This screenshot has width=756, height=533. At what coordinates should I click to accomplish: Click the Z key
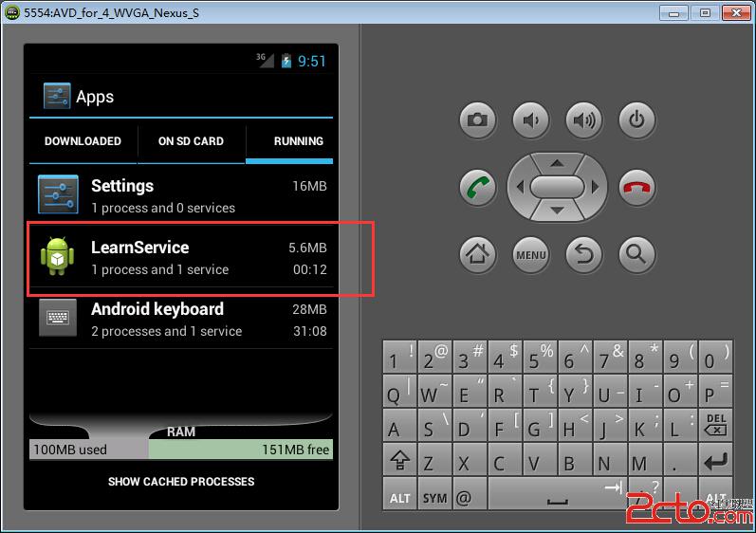[434, 459]
